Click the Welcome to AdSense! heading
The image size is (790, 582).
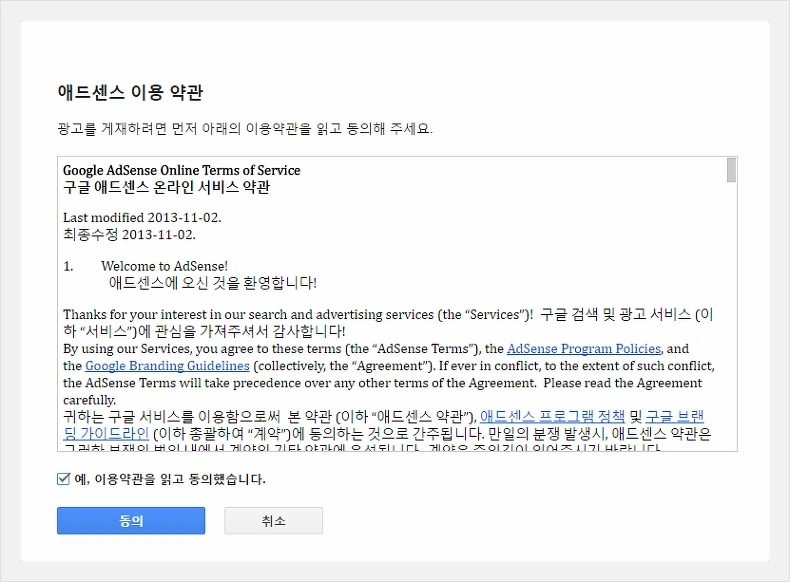pos(164,266)
